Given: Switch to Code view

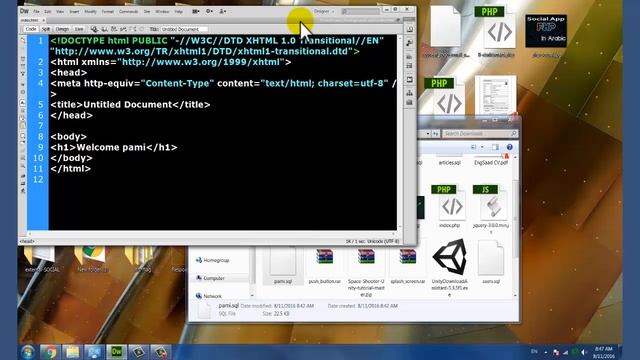Looking at the screenshot, I should tap(31, 29).
